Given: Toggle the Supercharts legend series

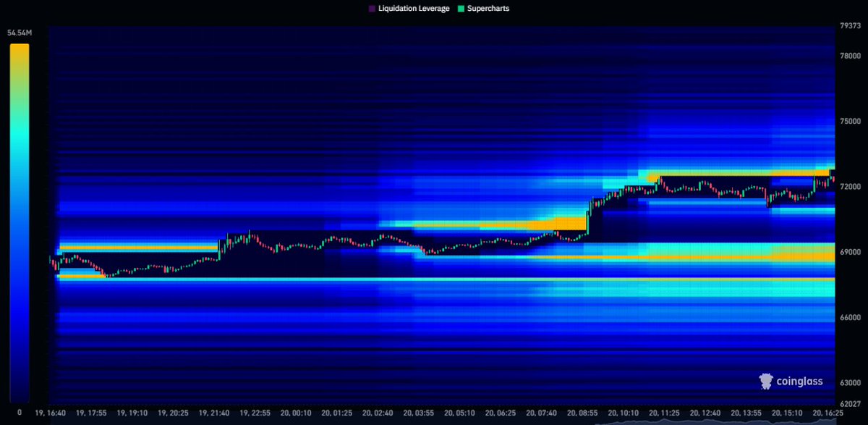Looking at the screenshot, I should [x=483, y=9].
